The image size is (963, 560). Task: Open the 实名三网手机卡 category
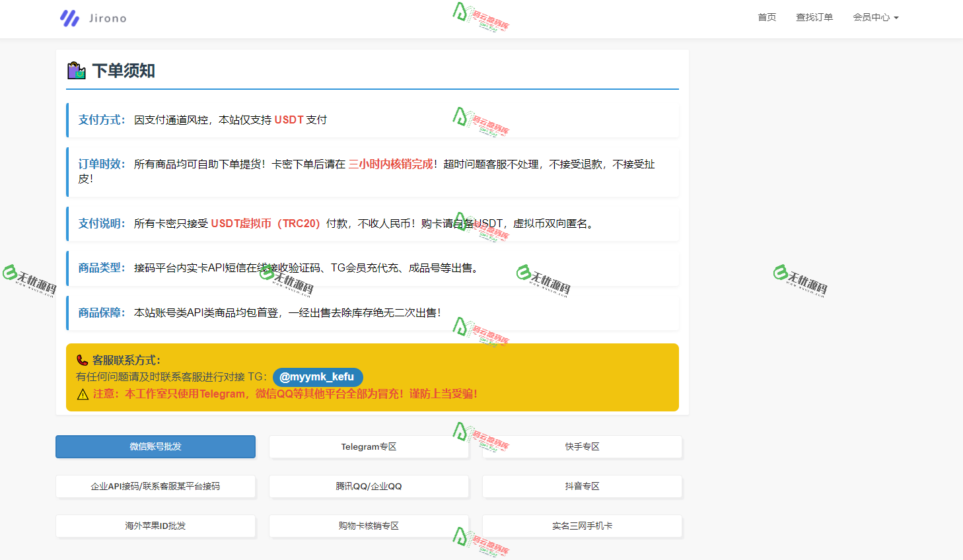tap(582, 526)
